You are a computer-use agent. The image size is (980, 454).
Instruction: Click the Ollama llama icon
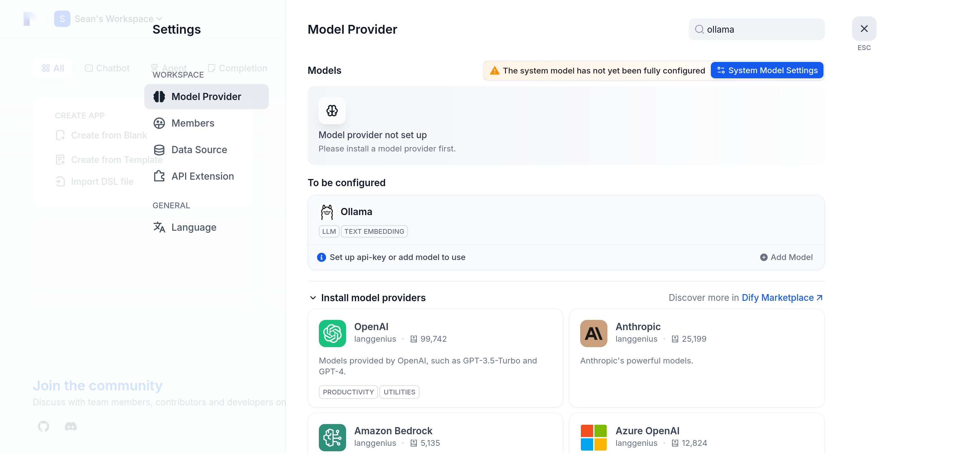[x=326, y=212]
